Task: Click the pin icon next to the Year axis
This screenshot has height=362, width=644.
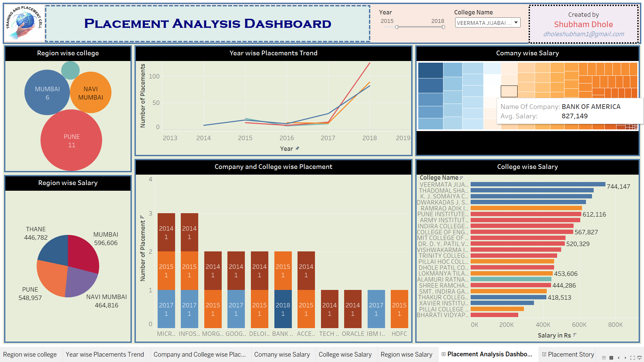Action: pyautogui.click(x=298, y=148)
